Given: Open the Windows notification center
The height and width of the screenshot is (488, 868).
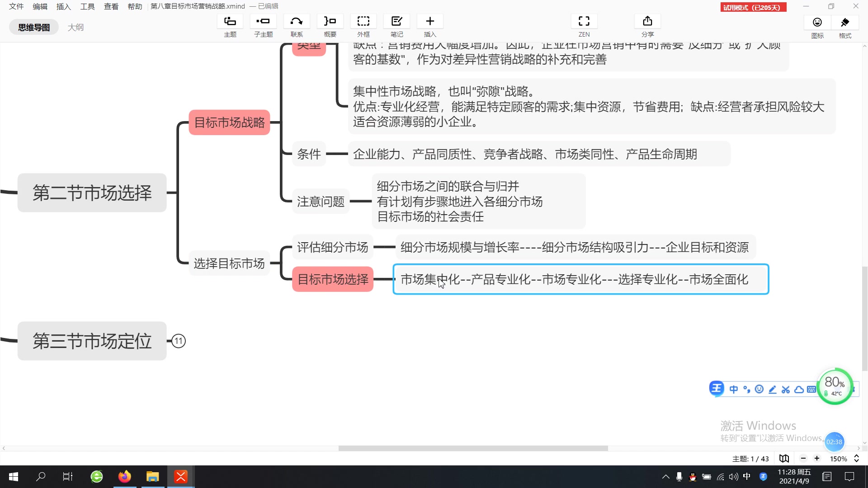Looking at the screenshot, I should pos(849,477).
